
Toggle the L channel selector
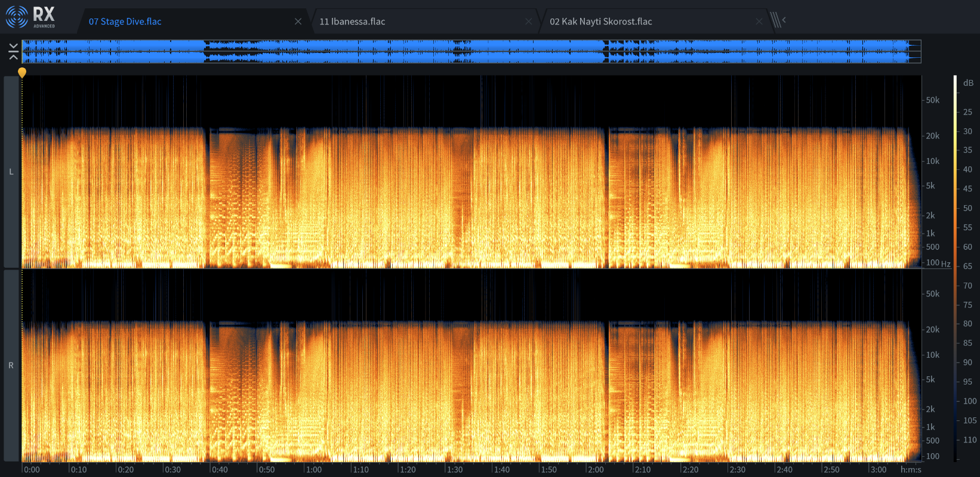pos(11,172)
